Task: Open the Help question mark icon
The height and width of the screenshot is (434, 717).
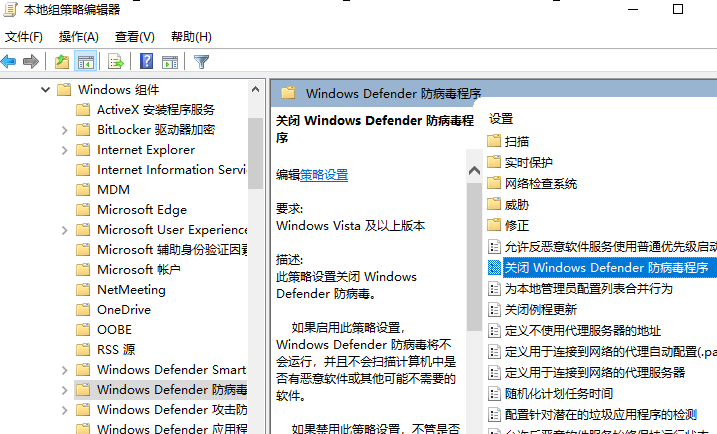Action: pos(146,61)
